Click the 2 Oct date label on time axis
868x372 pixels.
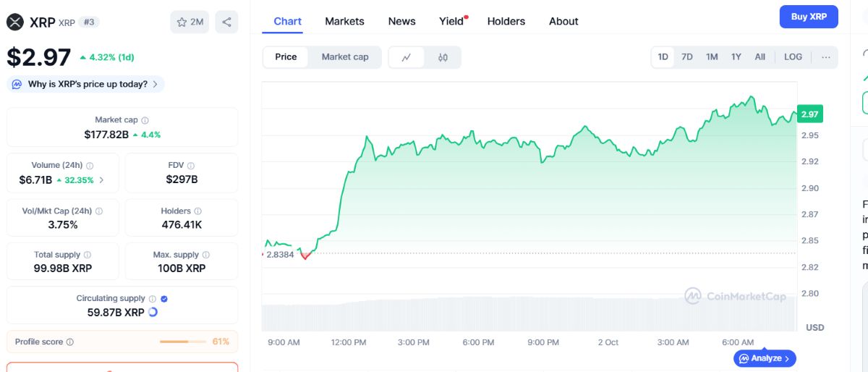click(x=608, y=342)
